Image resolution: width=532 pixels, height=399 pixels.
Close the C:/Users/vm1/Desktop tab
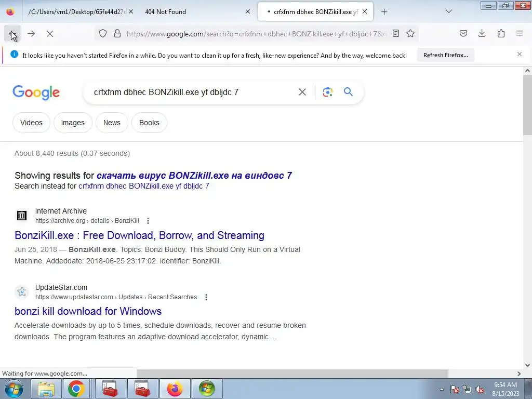[131, 12]
